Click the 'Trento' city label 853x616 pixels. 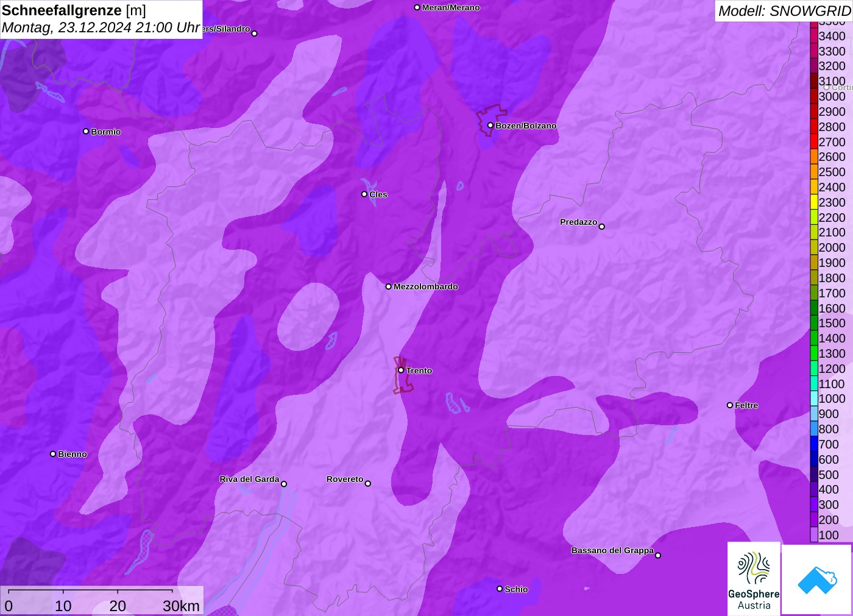click(419, 370)
